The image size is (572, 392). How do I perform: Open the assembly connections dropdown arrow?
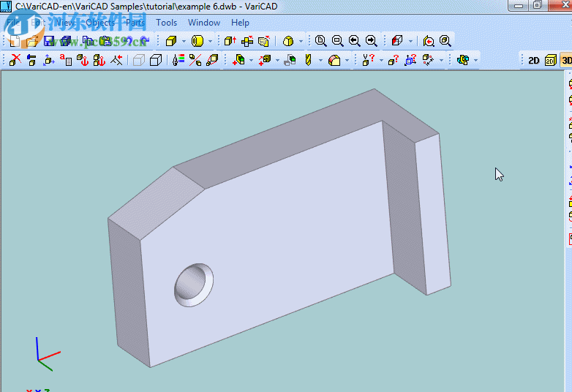point(475,60)
